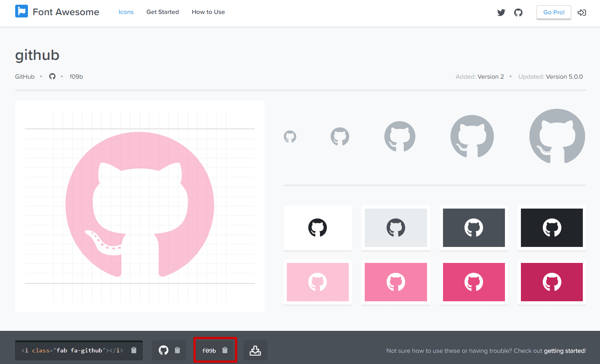Pick the darkest crimson color swatch
This screenshot has height=364, width=600.
click(552, 282)
